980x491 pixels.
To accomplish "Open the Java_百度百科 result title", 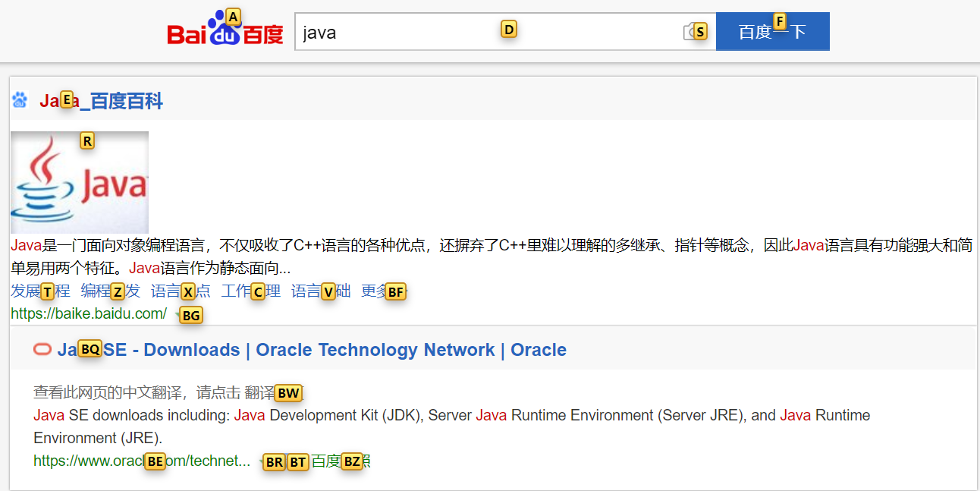I will point(101,101).
